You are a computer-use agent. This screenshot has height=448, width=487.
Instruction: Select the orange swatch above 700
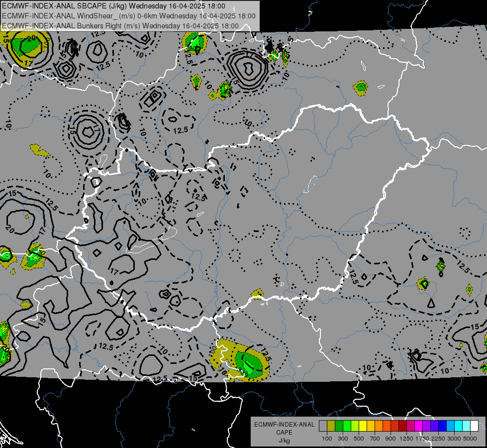click(x=379, y=426)
